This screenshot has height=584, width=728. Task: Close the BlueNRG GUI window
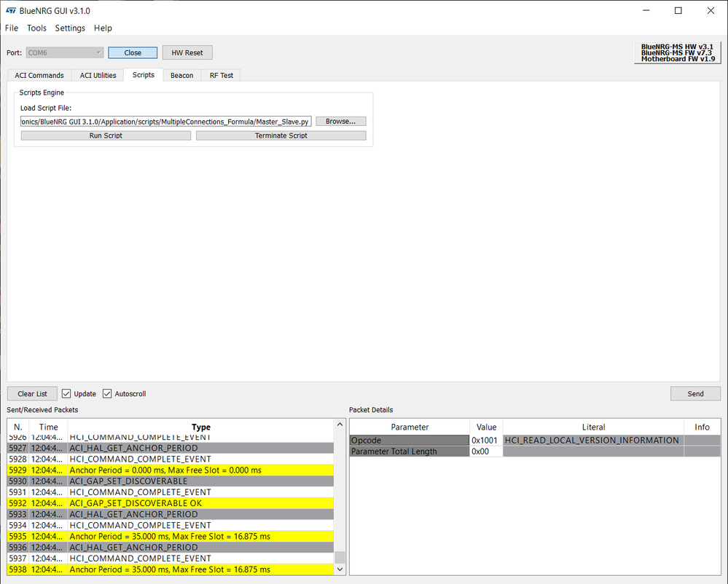click(x=711, y=11)
